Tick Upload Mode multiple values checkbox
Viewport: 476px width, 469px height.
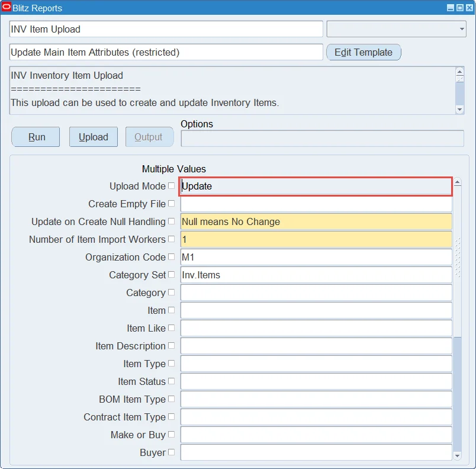[x=172, y=185]
